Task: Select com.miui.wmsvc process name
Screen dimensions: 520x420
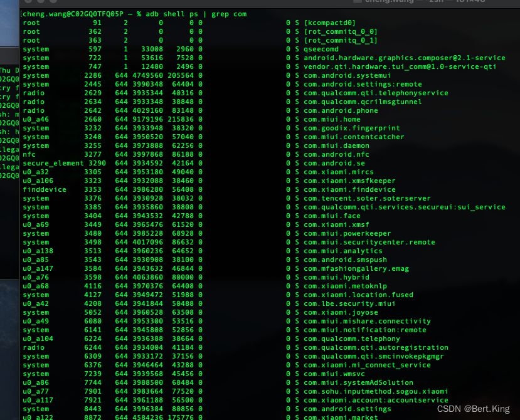Action: coord(334,374)
